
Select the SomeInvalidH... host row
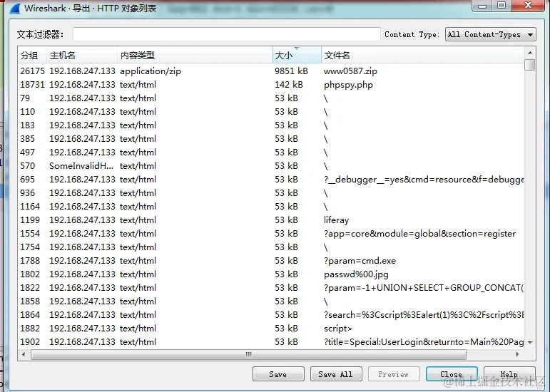coord(271,166)
